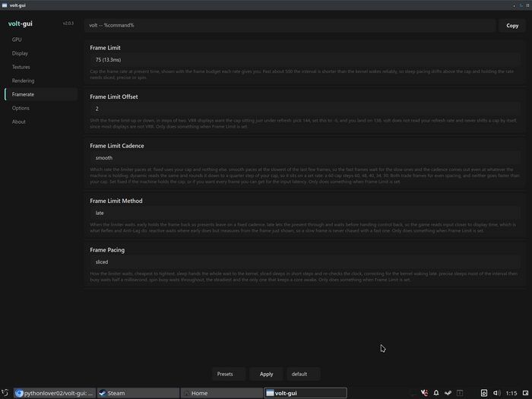
Task: Click the volt-gui logo title
Action: [x=21, y=24]
